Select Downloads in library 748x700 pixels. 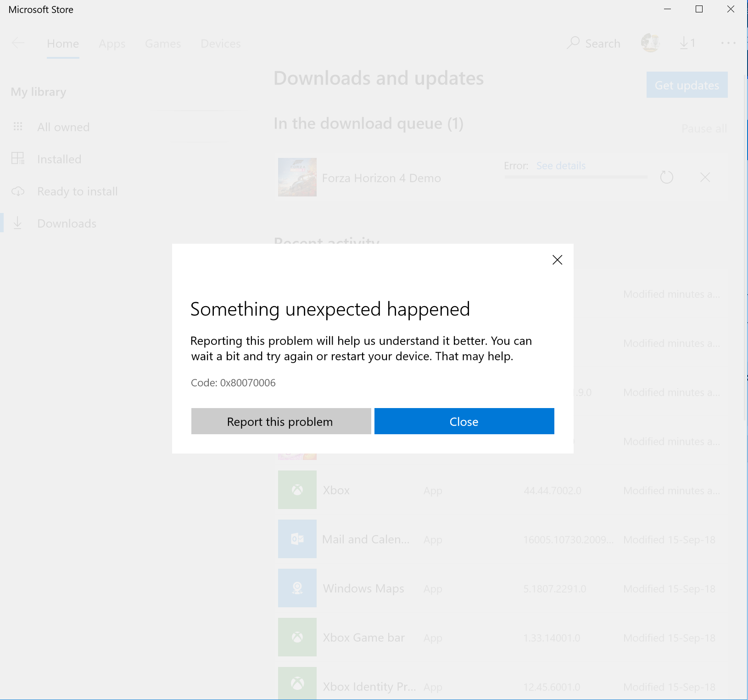pos(67,224)
